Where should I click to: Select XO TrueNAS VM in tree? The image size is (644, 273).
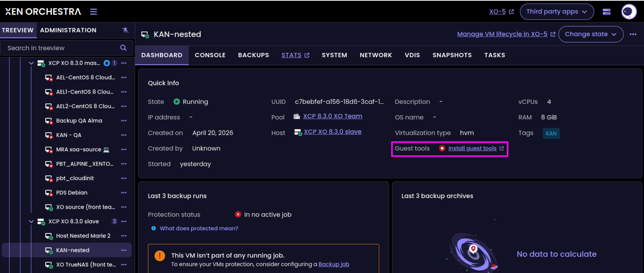pyautogui.click(x=86, y=265)
